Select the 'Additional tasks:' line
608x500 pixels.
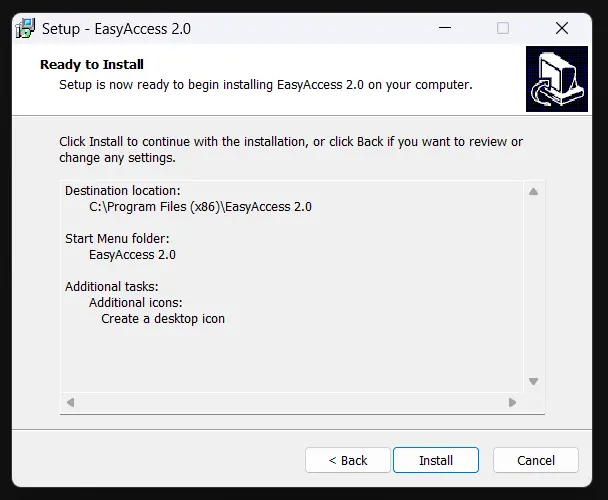tap(112, 287)
